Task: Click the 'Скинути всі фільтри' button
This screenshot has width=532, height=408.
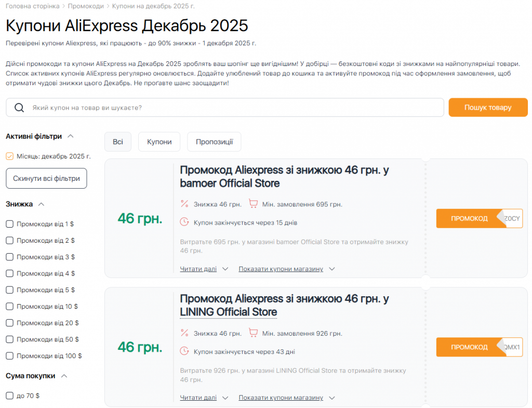Action: 46,178
